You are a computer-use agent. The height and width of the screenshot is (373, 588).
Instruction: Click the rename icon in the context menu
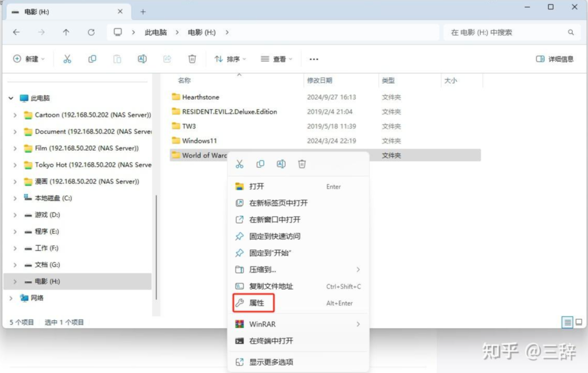point(281,164)
